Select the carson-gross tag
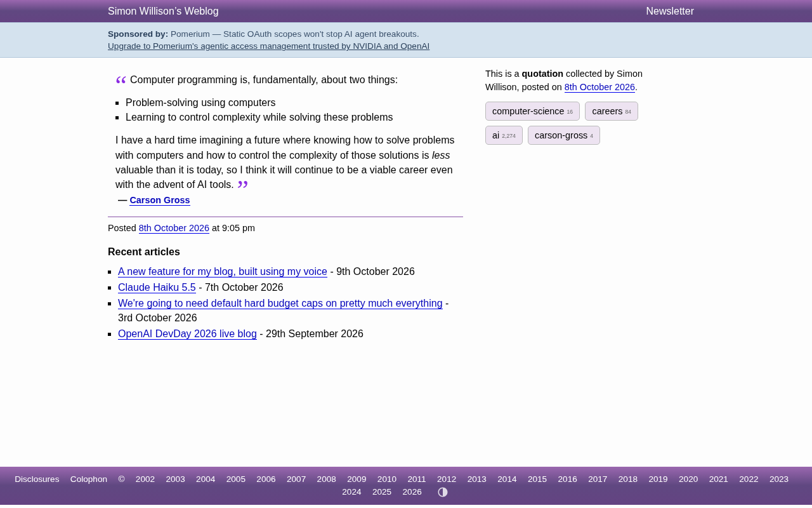 click(564, 135)
